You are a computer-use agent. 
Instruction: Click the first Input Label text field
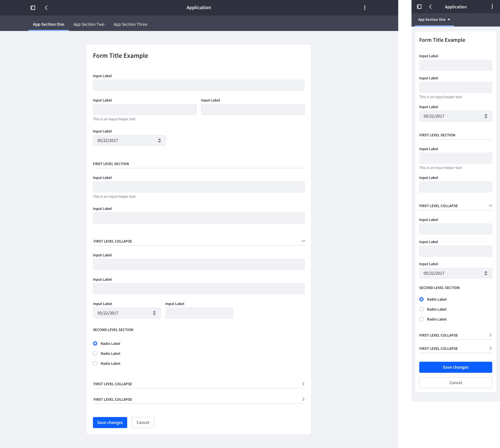(x=198, y=85)
